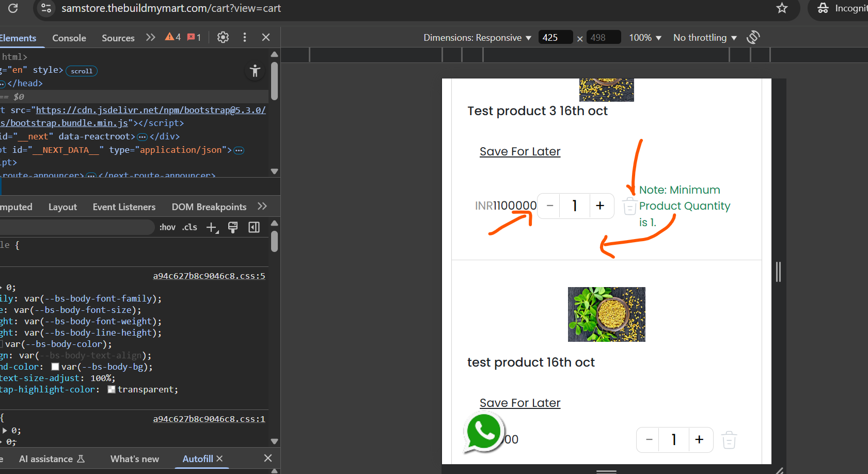The width and height of the screenshot is (868, 474).
Task: Show more style pane tabs chevron
Action: [x=262, y=207]
